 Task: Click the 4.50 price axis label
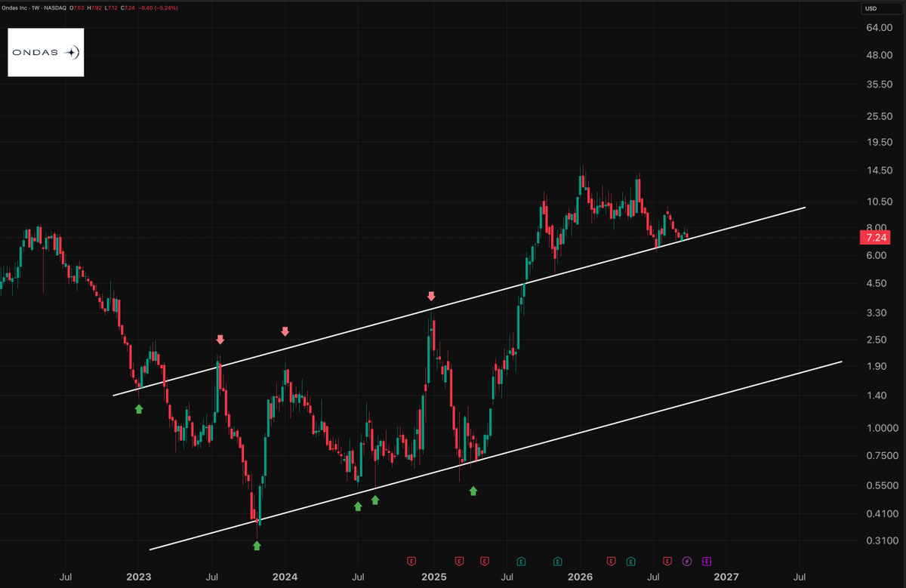[877, 284]
